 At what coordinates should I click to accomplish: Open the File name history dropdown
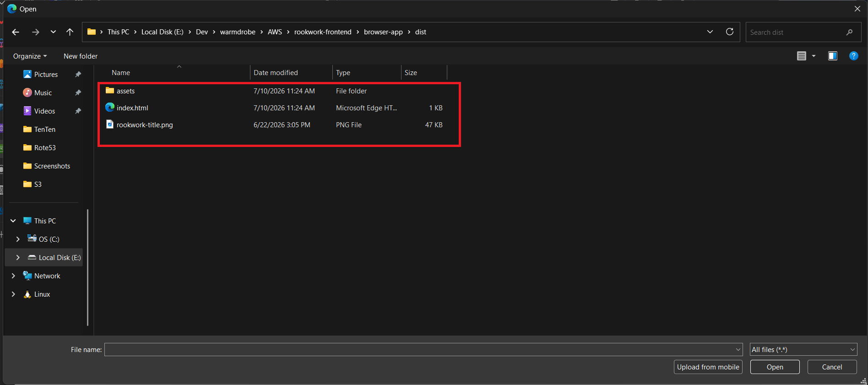(738, 349)
